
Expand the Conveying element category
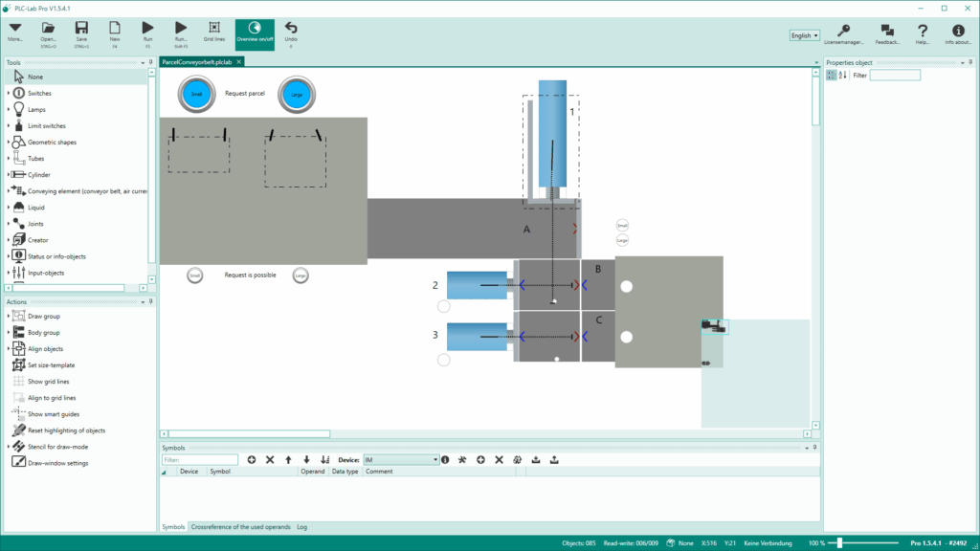coord(9,190)
